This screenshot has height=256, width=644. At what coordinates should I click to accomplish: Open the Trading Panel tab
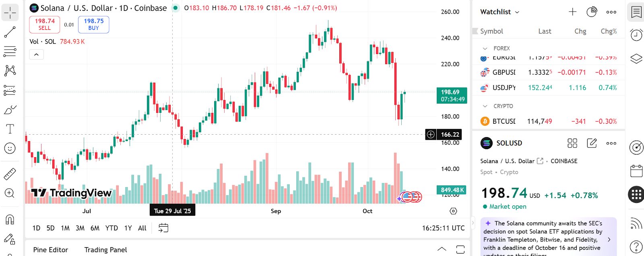105,250
